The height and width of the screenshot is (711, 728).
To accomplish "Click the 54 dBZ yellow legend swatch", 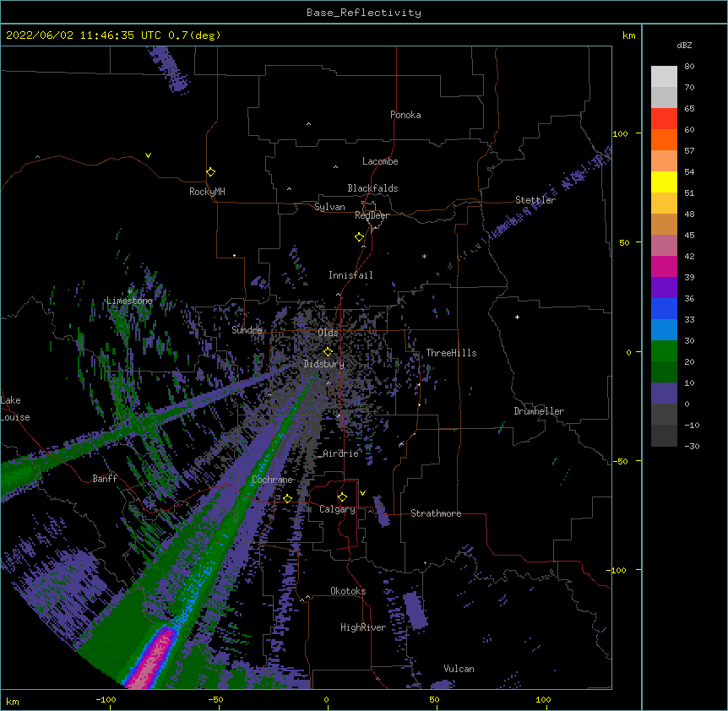I will tap(664, 182).
